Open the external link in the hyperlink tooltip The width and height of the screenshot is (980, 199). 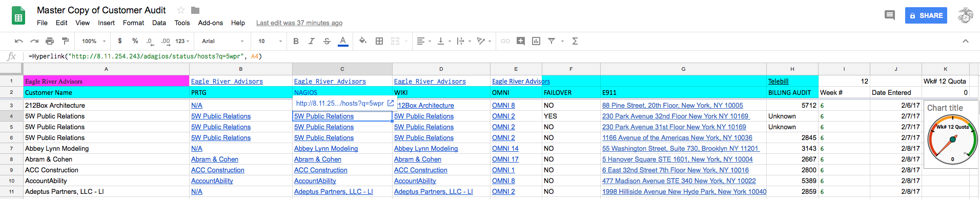click(x=391, y=103)
